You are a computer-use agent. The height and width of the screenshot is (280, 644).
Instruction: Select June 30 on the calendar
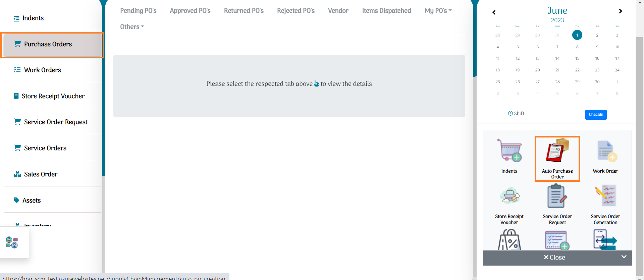597,82
